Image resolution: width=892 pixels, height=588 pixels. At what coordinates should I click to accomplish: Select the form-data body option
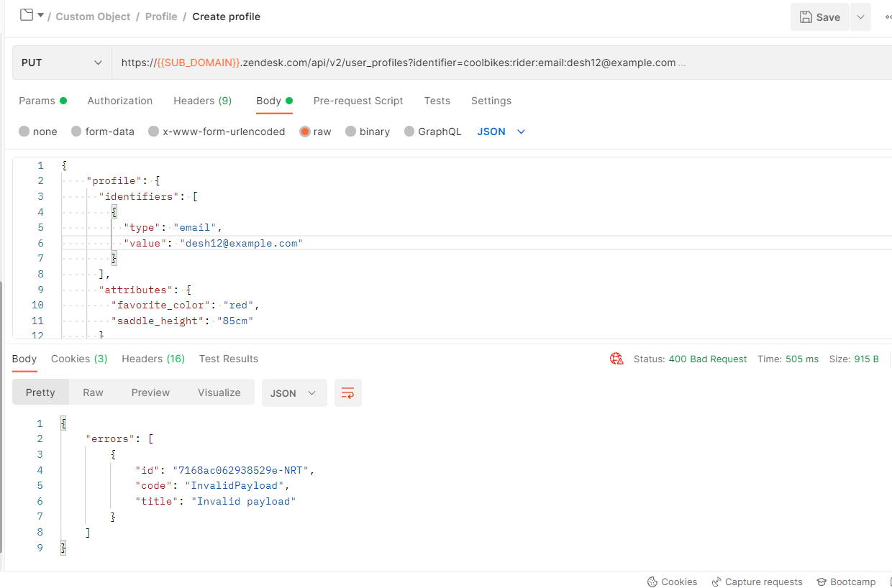76,132
